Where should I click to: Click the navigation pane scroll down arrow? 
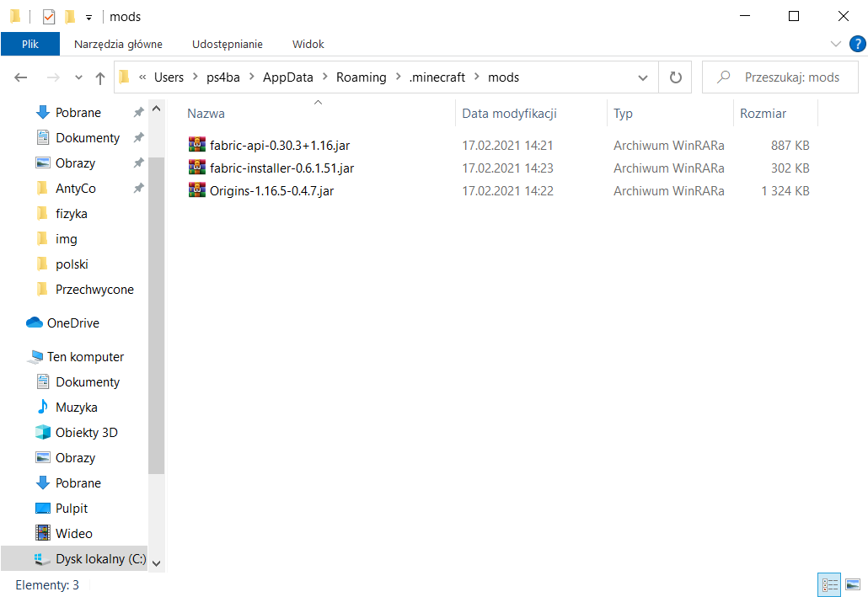click(156, 563)
